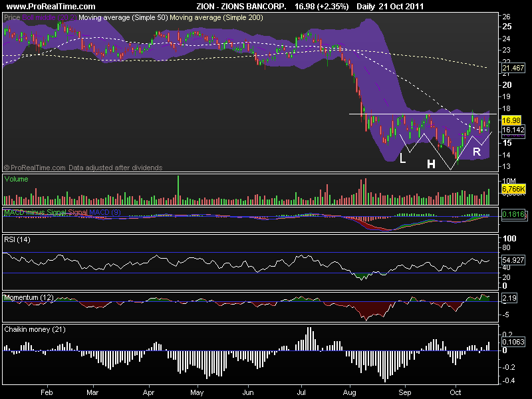Click the Price label in chart legend

click(x=12, y=17)
